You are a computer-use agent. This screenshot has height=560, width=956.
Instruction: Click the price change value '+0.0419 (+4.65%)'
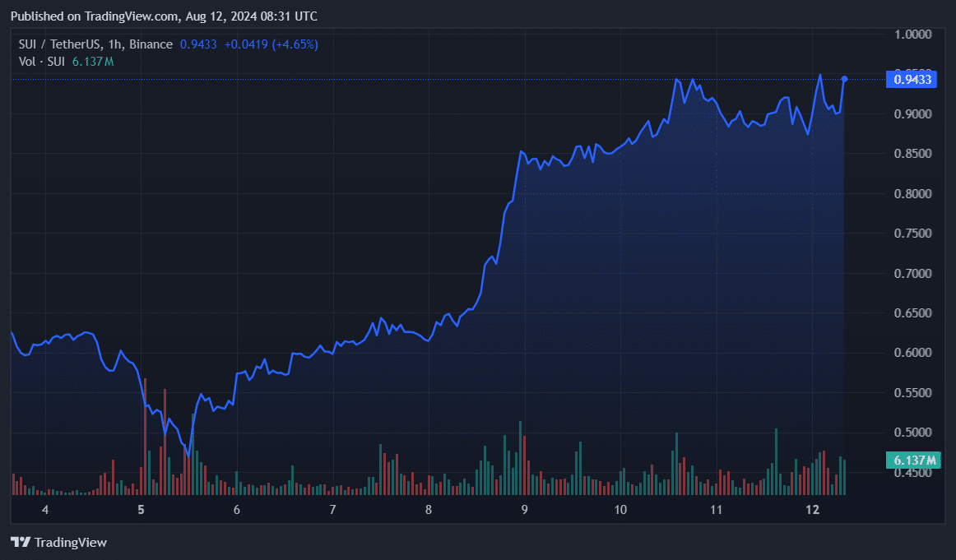(x=271, y=44)
